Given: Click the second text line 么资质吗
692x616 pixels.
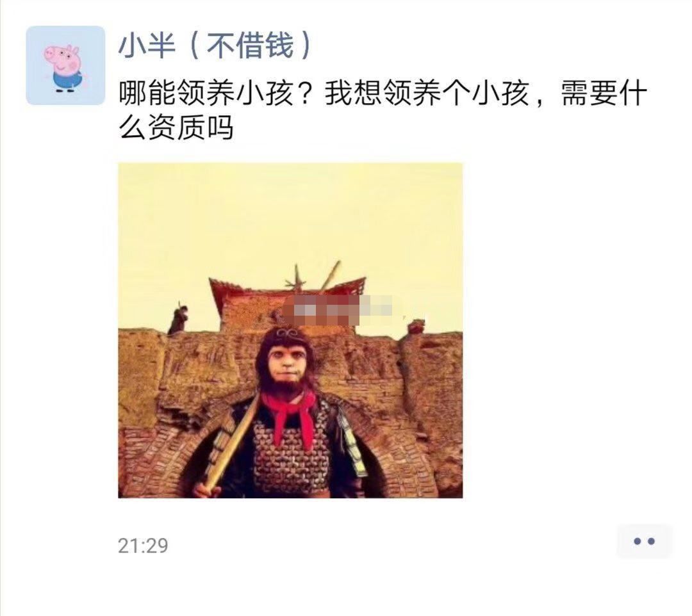Looking at the screenshot, I should point(176,128).
